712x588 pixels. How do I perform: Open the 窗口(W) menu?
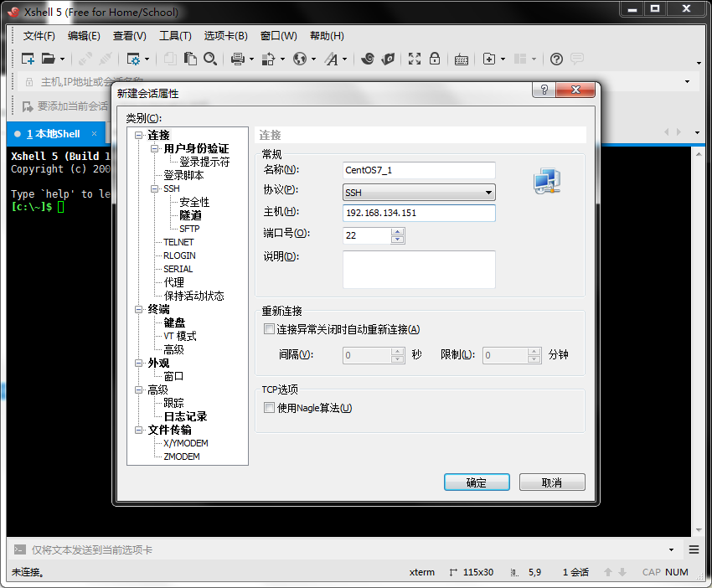(x=279, y=36)
